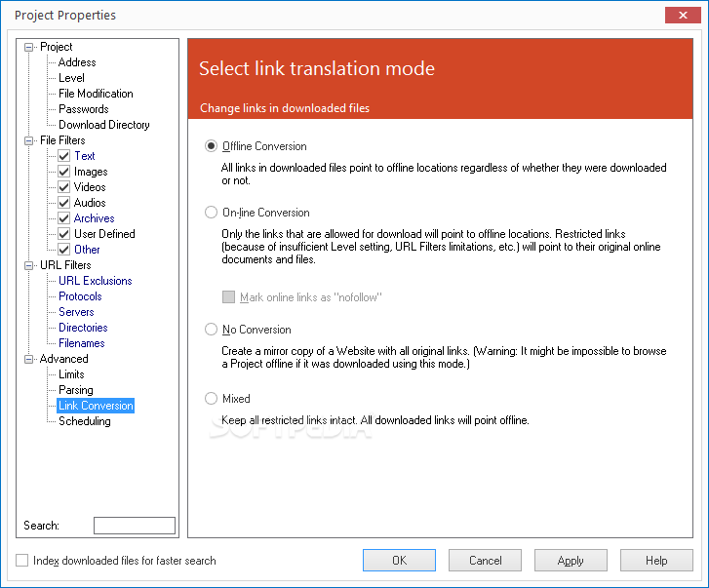Select the Videos filter tree item
This screenshot has width=709, height=588.
pos(90,187)
